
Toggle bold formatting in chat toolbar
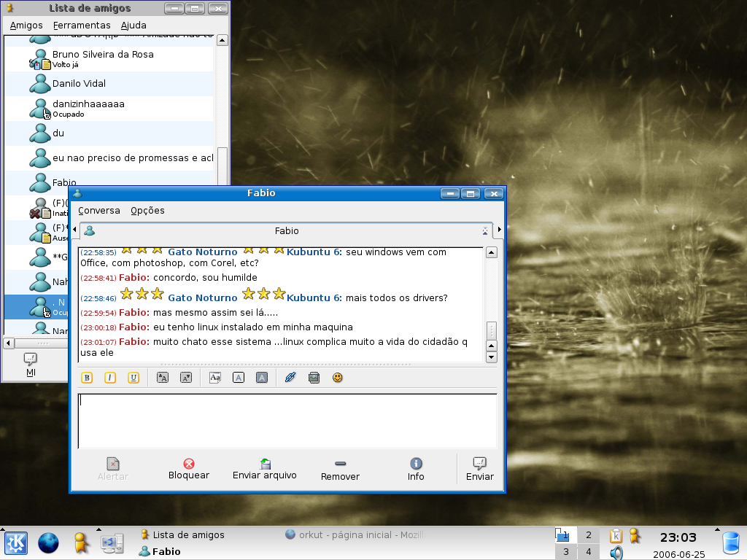pos(87,378)
